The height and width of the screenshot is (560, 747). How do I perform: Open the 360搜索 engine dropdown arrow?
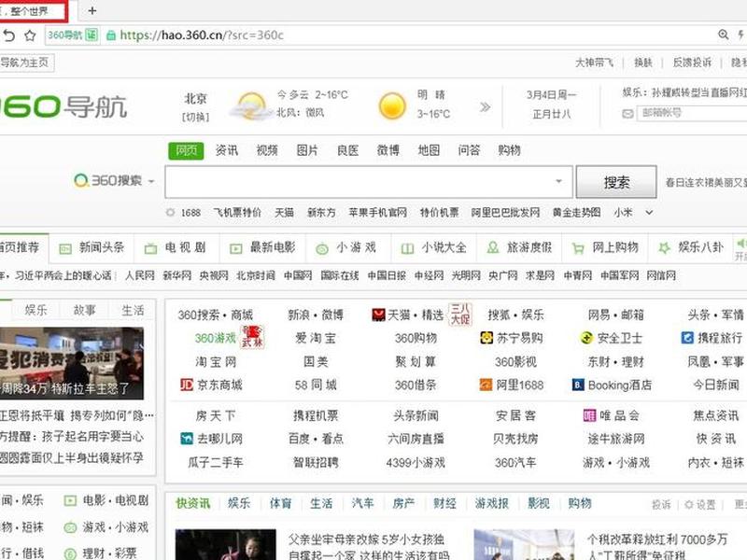coord(151,181)
